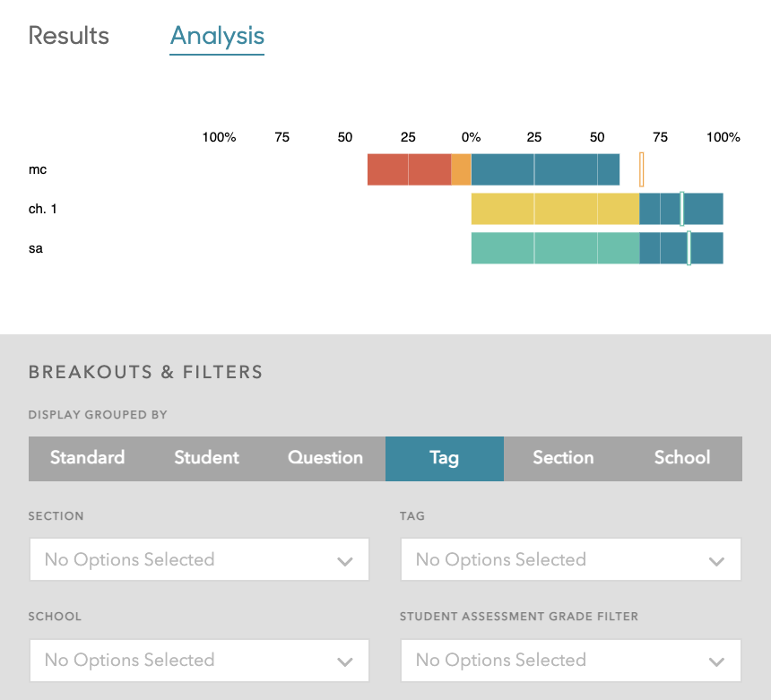This screenshot has width=771, height=700.
Task: Click the School dropdown chevron arrow
Action: tap(344, 662)
